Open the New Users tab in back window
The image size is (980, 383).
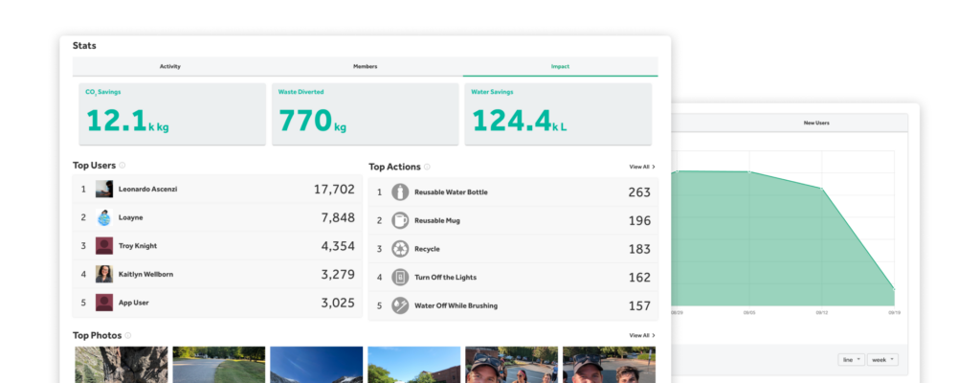816,124
